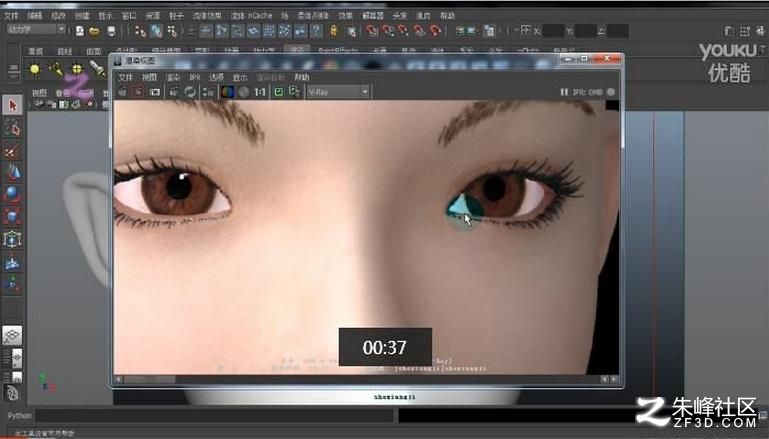The width and height of the screenshot is (769, 439).
Task: Toggle the lock selection icon
Action: point(333,31)
